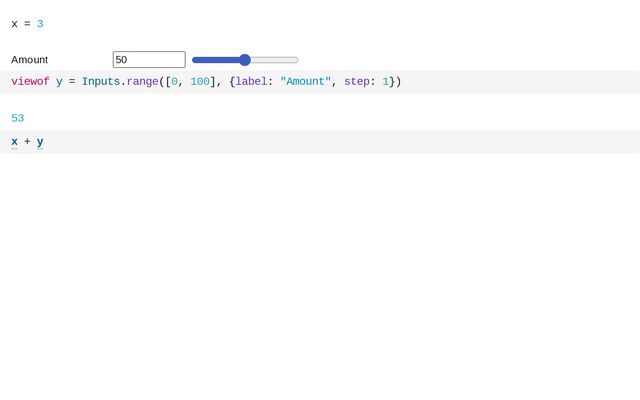
Task: Click the filled blue part of slider track
Action: point(216,60)
